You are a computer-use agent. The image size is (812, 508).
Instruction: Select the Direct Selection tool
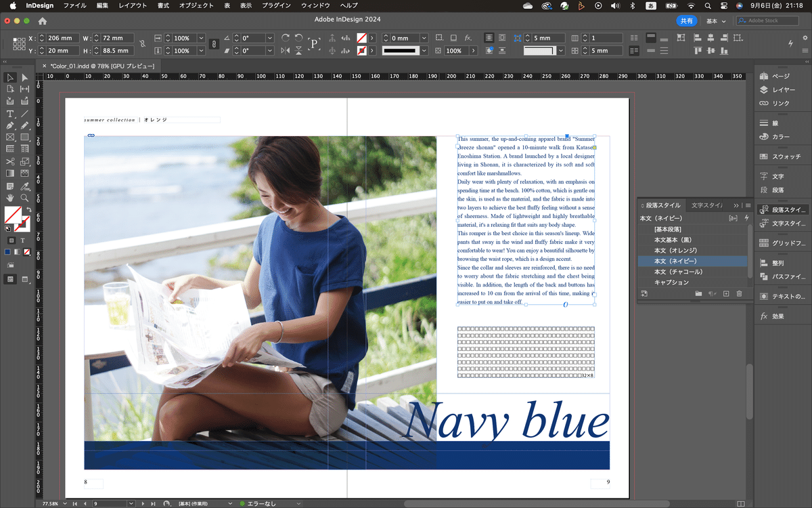(x=24, y=78)
